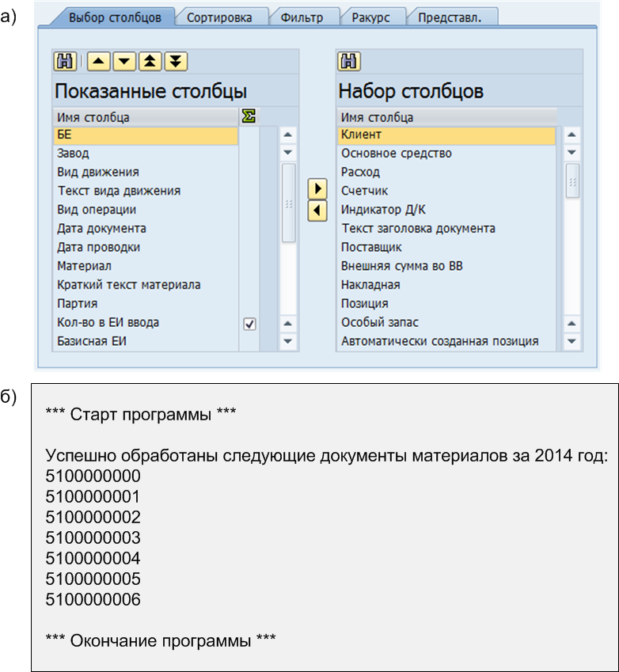Select the Партия row

coord(146,304)
